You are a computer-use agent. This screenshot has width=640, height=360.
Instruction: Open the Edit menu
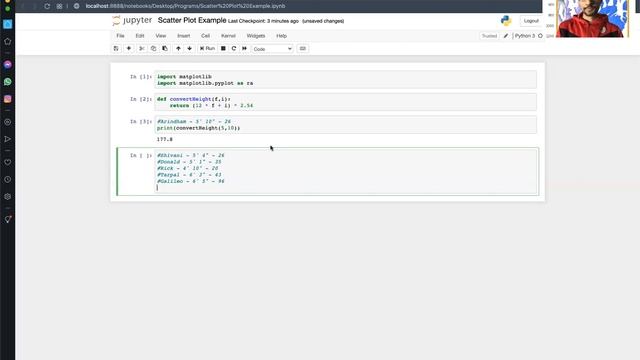click(140, 36)
